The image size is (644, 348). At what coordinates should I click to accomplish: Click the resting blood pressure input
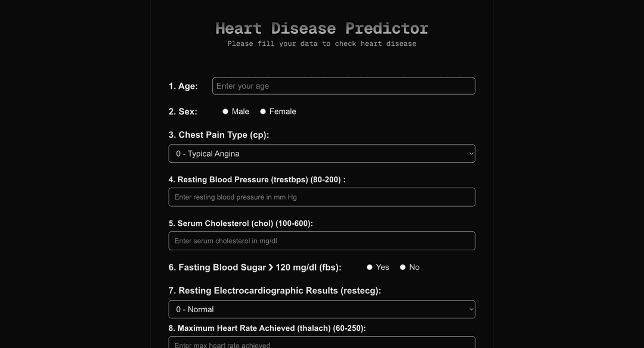click(x=322, y=197)
